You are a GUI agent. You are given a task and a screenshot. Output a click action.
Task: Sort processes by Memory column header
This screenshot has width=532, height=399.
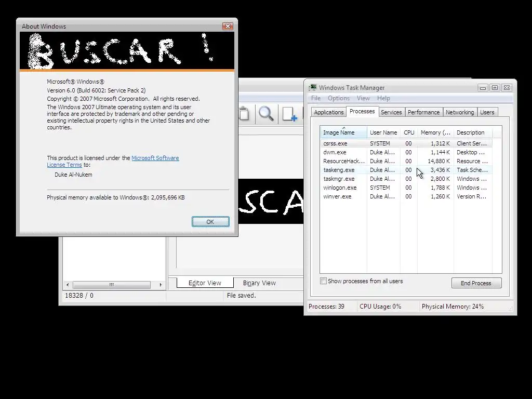[435, 132]
